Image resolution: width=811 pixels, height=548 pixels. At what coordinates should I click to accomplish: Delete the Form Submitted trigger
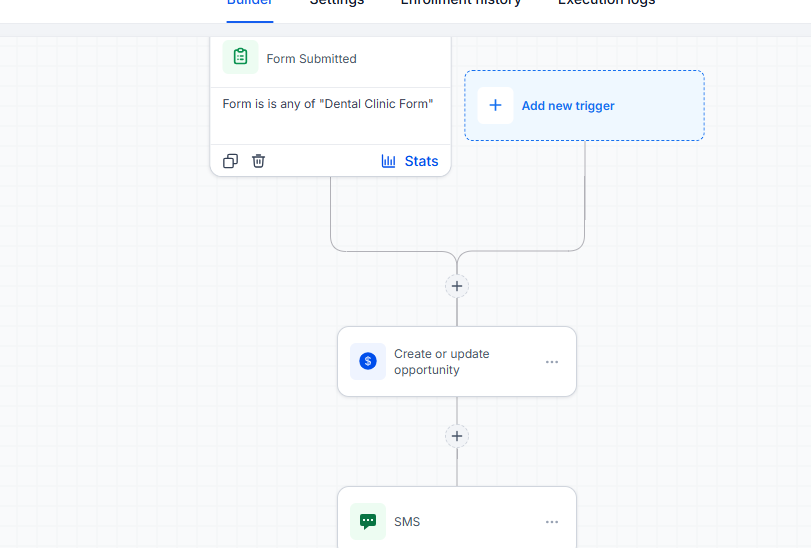tap(259, 161)
